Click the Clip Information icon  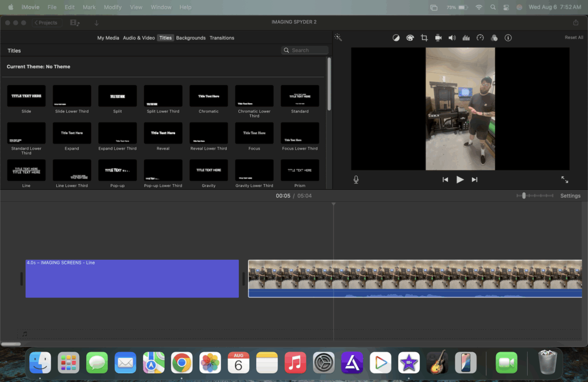tap(508, 37)
